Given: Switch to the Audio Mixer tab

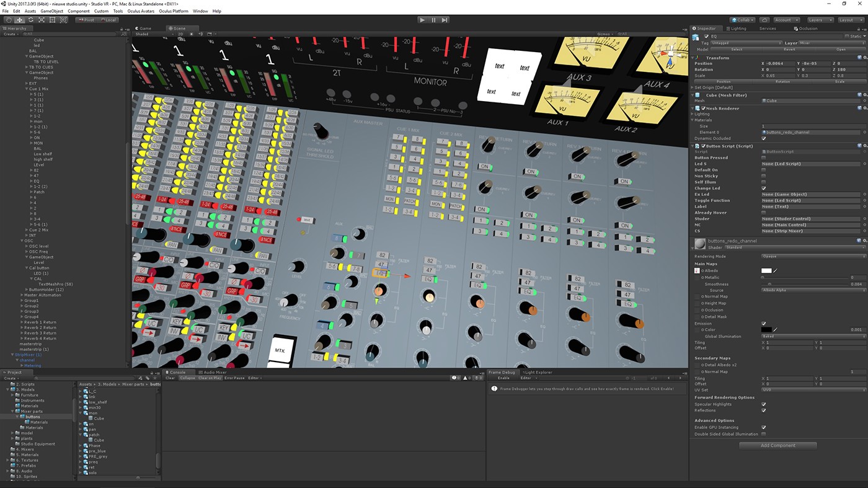Looking at the screenshot, I should click(x=213, y=372).
